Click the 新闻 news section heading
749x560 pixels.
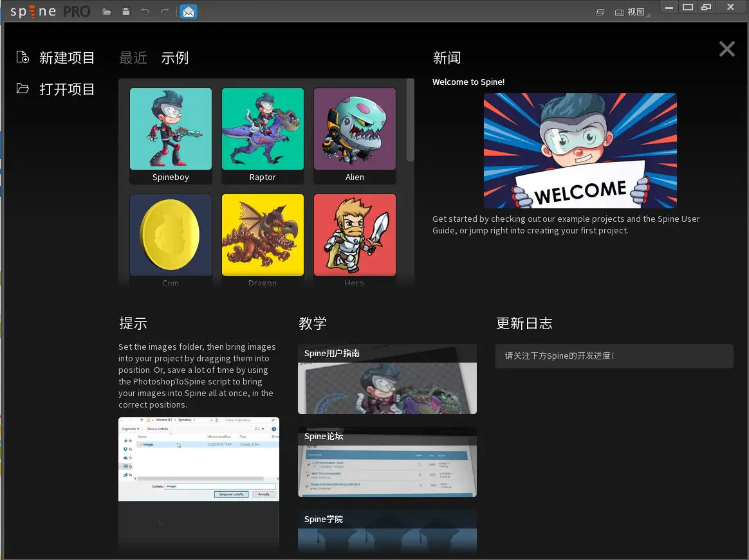(447, 58)
